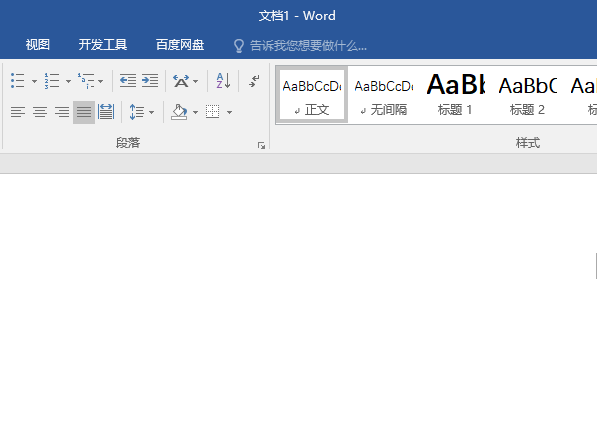
Task: Align text left
Action: [x=18, y=112]
